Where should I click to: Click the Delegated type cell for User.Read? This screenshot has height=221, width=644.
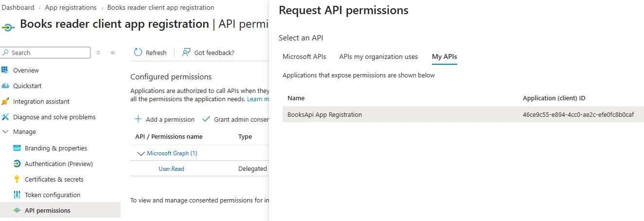point(253,169)
